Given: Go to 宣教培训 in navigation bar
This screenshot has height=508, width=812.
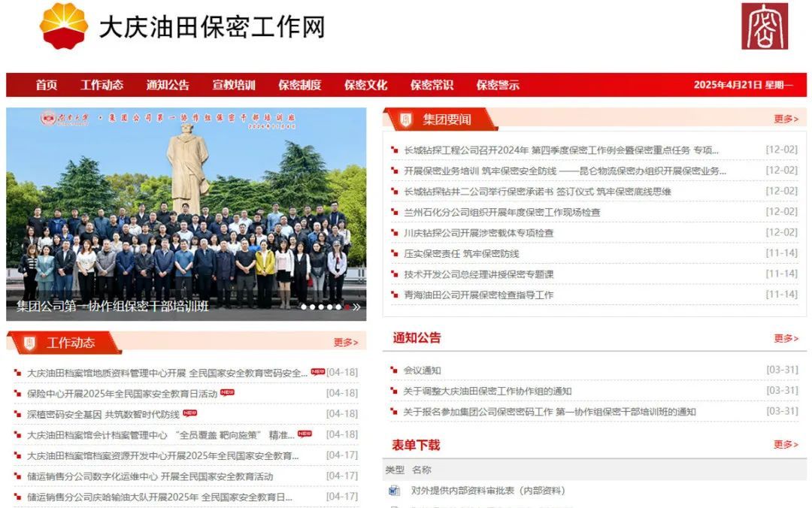Looking at the screenshot, I should [234, 85].
